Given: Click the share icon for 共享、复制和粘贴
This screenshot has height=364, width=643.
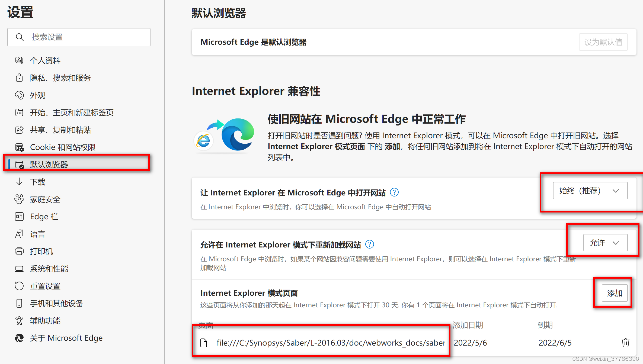Looking at the screenshot, I should (19, 130).
